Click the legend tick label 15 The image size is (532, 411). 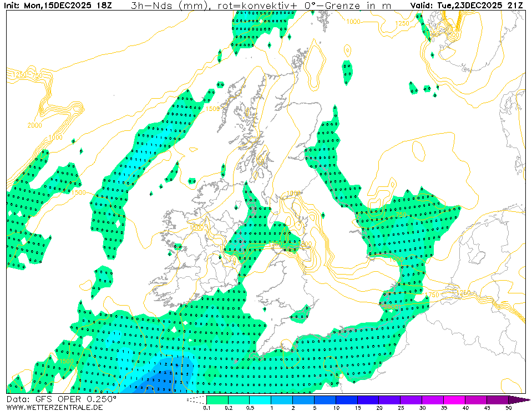click(357, 408)
